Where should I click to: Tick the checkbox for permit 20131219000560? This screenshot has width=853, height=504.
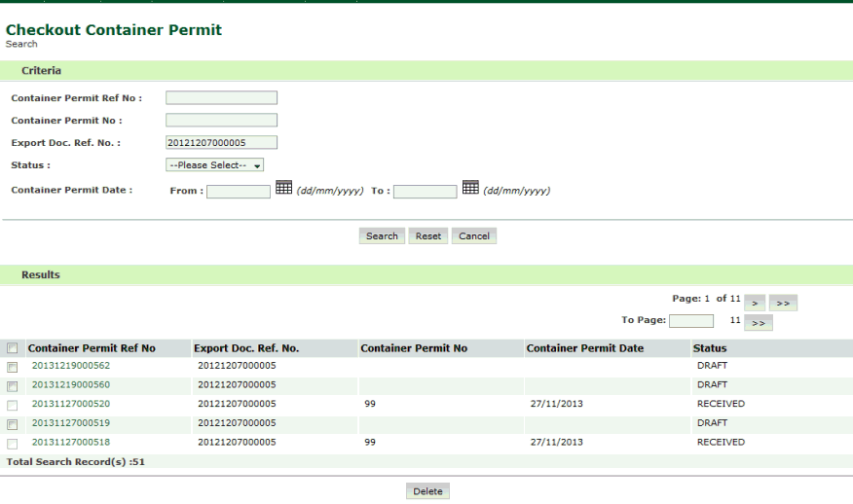coord(13,386)
